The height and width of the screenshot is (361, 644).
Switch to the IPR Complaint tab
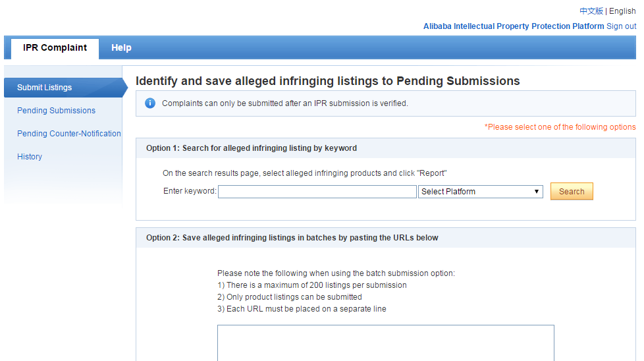tap(55, 47)
